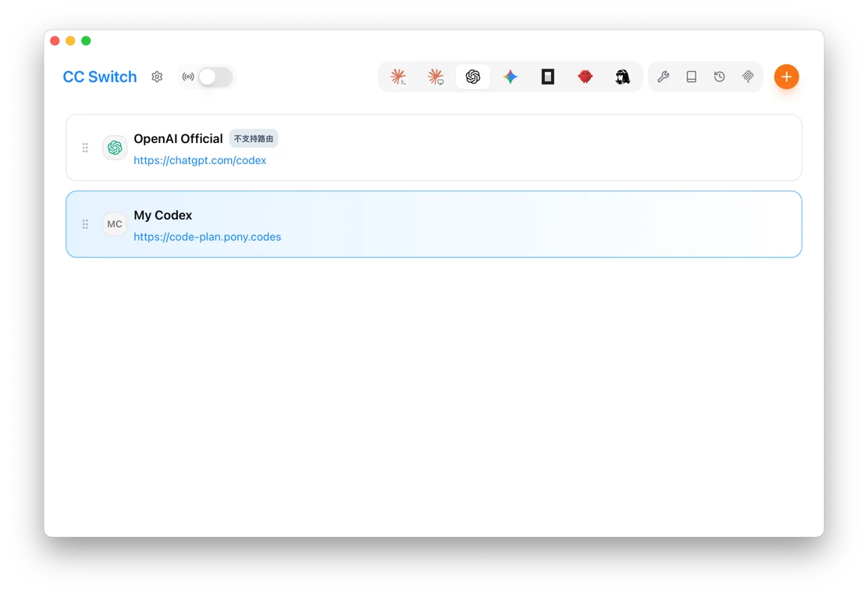Grab the My Codex drag handle
The width and height of the screenshot is (868, 595).
point(85,224)
